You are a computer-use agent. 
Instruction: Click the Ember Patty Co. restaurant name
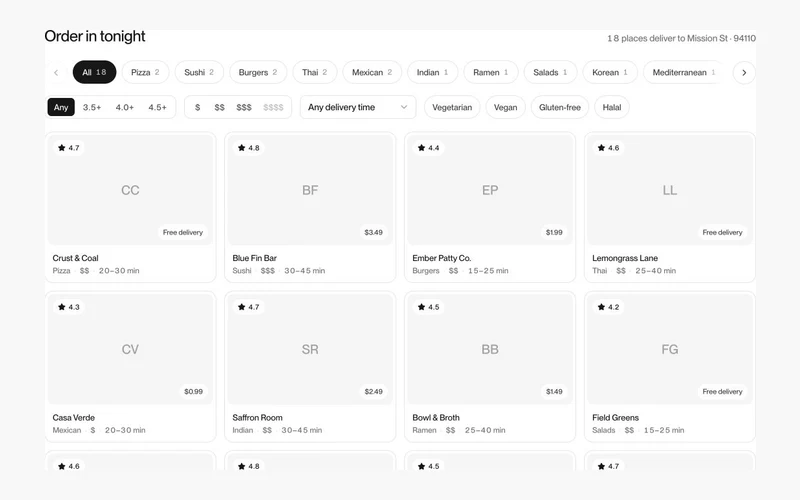click(x=442, y=258)
